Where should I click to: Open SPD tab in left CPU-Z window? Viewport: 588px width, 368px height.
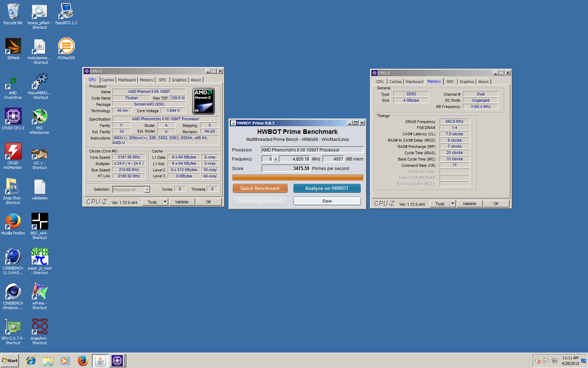[162, 80]
